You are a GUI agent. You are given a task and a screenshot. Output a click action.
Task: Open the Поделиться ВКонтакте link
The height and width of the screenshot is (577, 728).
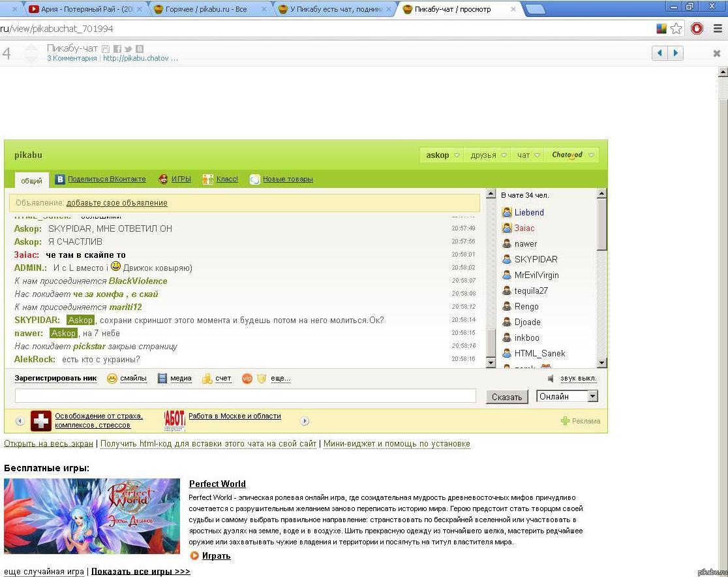coord(107,179)
